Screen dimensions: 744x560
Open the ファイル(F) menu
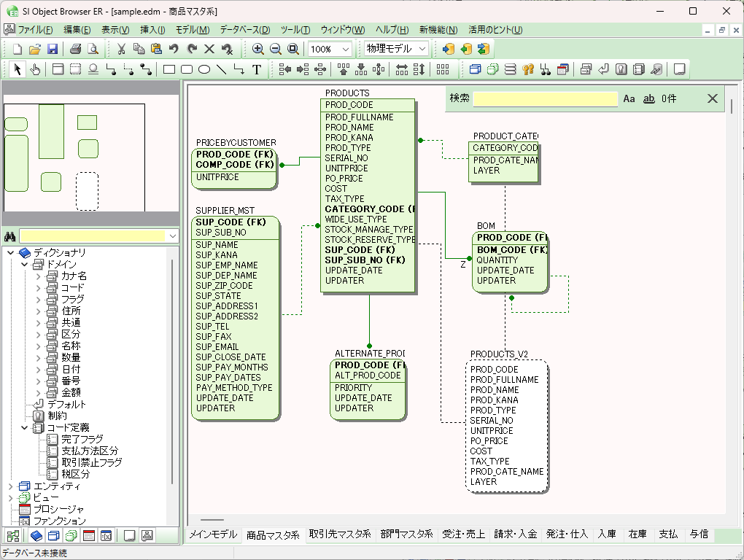pos(35,30)
